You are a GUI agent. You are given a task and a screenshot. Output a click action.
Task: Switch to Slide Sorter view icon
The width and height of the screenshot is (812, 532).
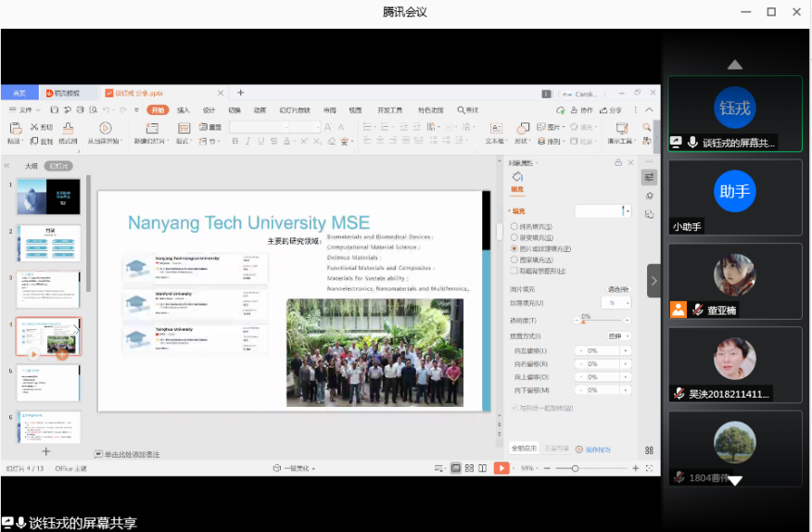point(469,468)
